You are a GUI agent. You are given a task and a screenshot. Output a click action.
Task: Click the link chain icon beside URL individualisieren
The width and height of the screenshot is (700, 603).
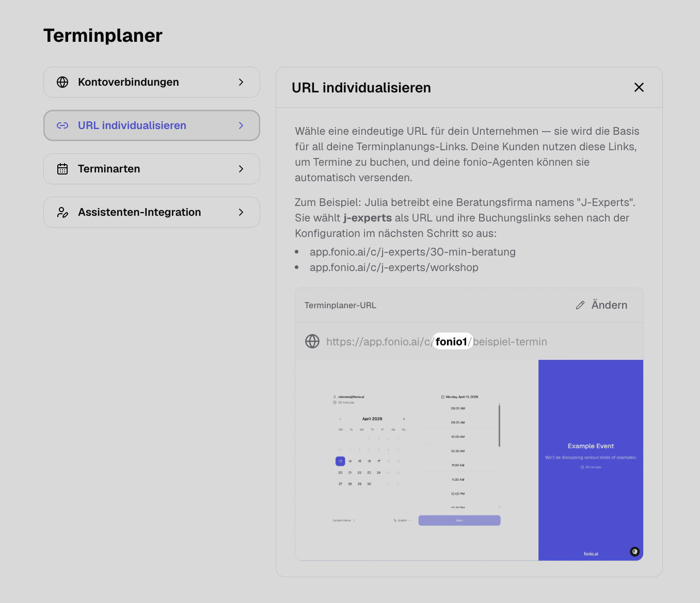click(x=62, y=125)
